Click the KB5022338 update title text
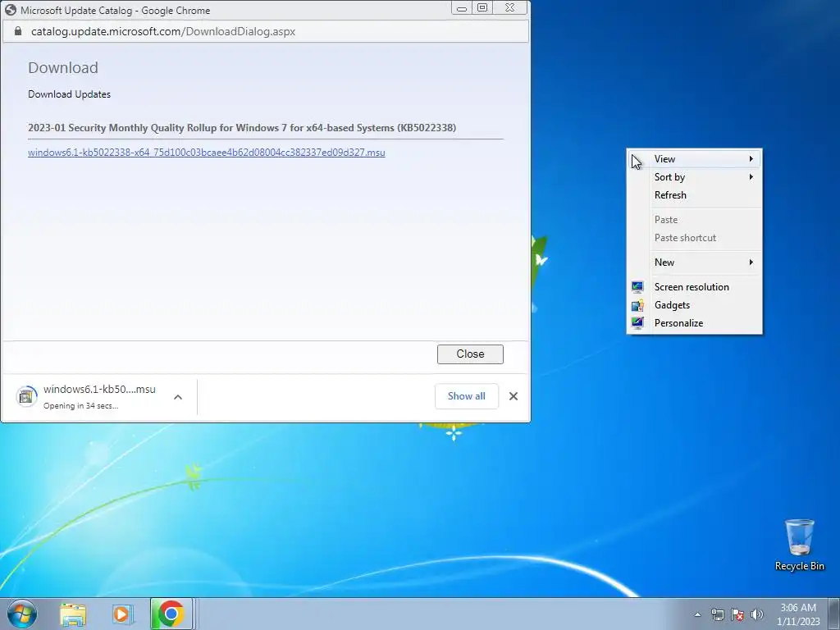Viewport: 840px width, 630px height. [x=242, y=127]
